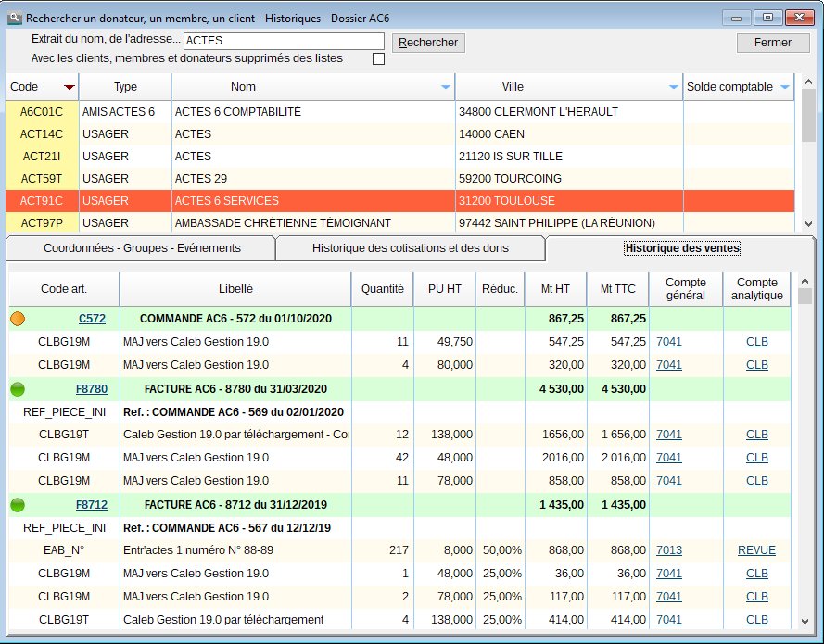The image size is (824, 644).
Task: Open Historique des cotisations et des dons tab
Action: [411, 248]
